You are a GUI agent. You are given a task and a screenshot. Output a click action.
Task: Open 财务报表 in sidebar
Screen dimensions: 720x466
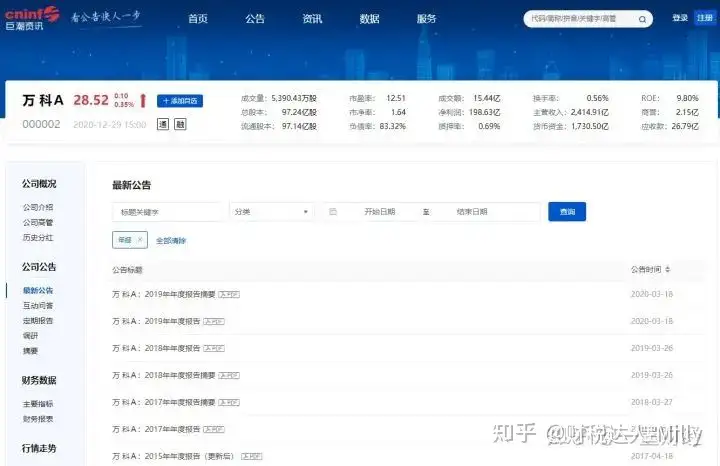pyautogui.click(x=38, y=419)
